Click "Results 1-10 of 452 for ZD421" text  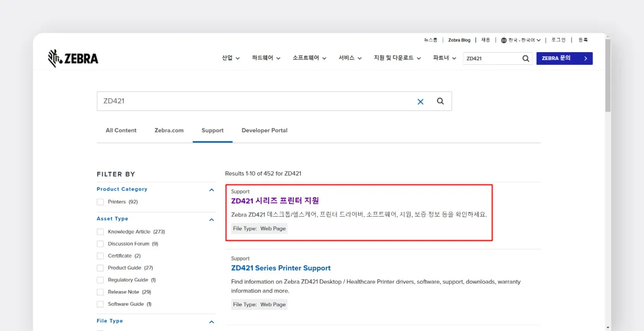click(263, 173)
